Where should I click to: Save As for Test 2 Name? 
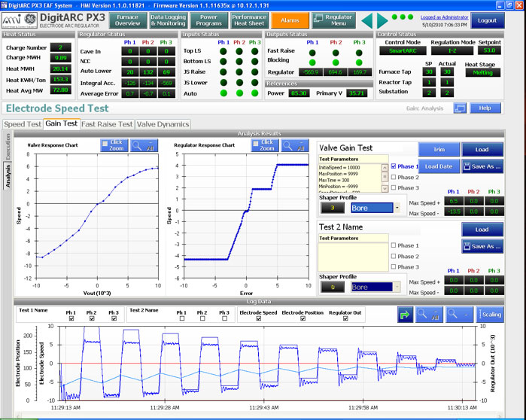point(482,246)
